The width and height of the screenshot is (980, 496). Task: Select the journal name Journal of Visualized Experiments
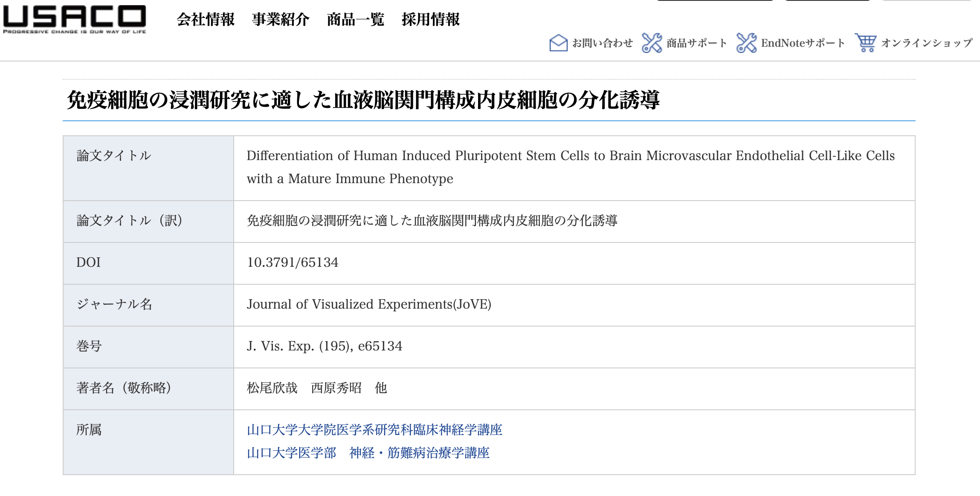[370, 305]
